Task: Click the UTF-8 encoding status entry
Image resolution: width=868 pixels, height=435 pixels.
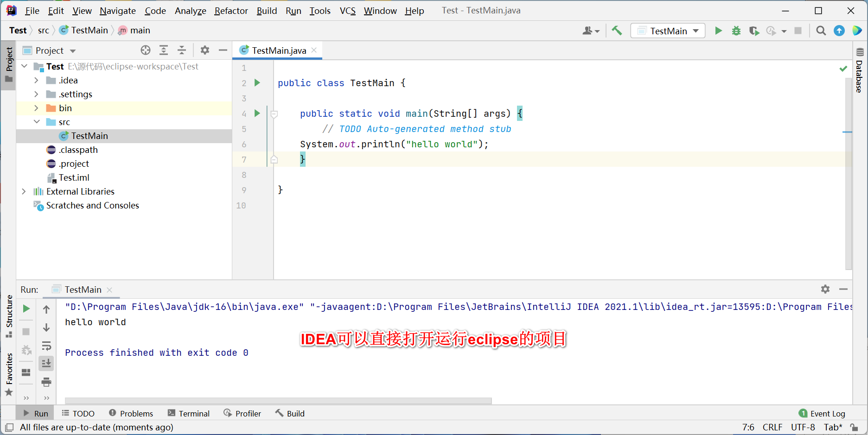Action: tap(803, 427)
